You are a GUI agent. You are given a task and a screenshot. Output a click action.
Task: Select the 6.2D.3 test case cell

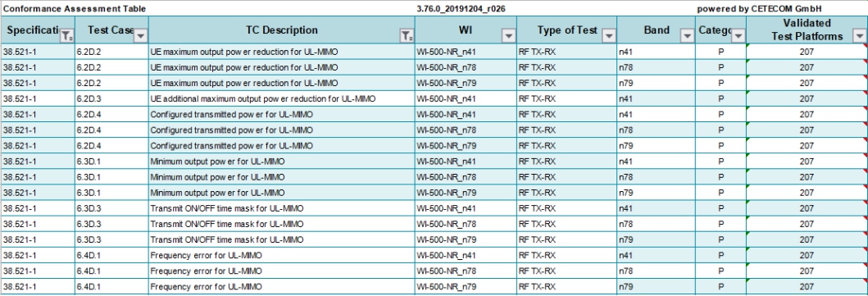click(x=111, y=99)
